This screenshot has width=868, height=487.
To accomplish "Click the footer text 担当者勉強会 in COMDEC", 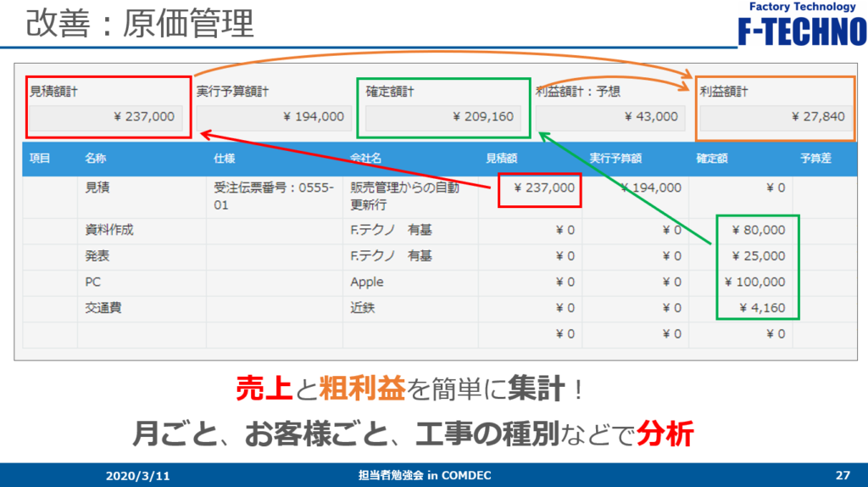I will [425, 475].
